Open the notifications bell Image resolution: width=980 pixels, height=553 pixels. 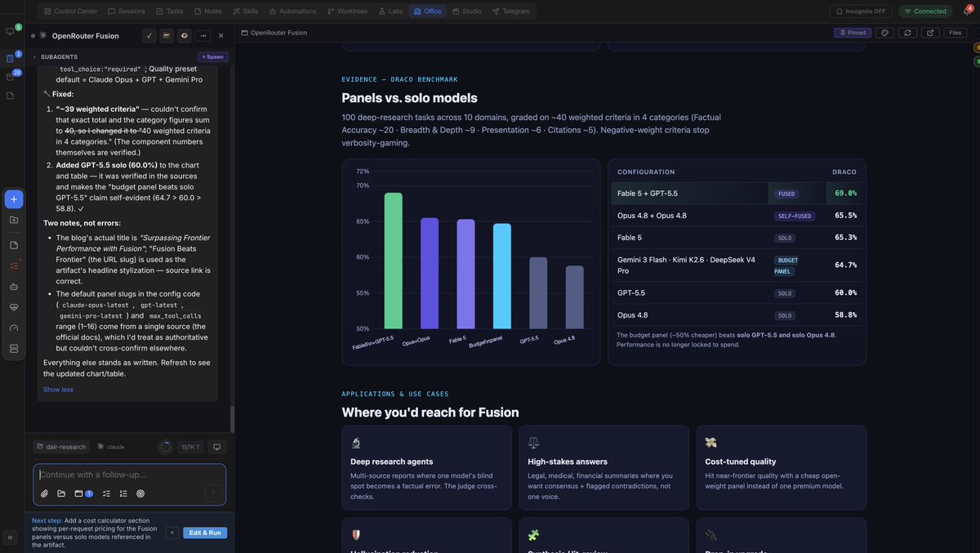pyautogui.click(x=968, y=11)
